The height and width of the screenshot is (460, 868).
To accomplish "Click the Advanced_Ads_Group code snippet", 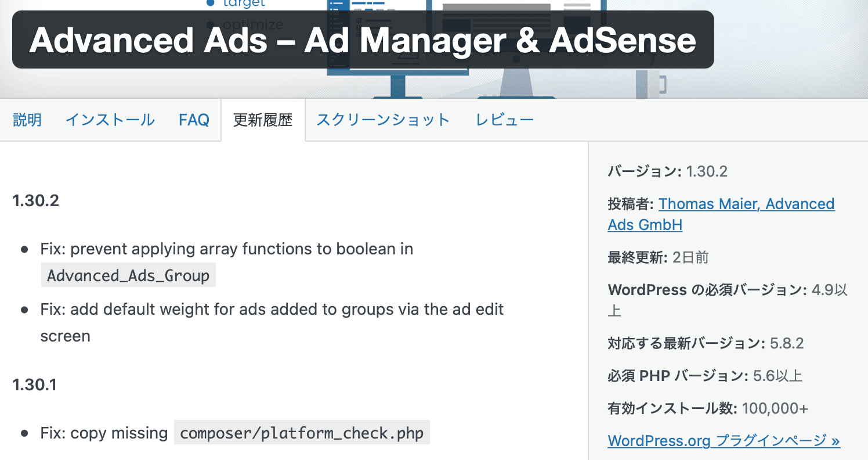I will click(128, 275).
